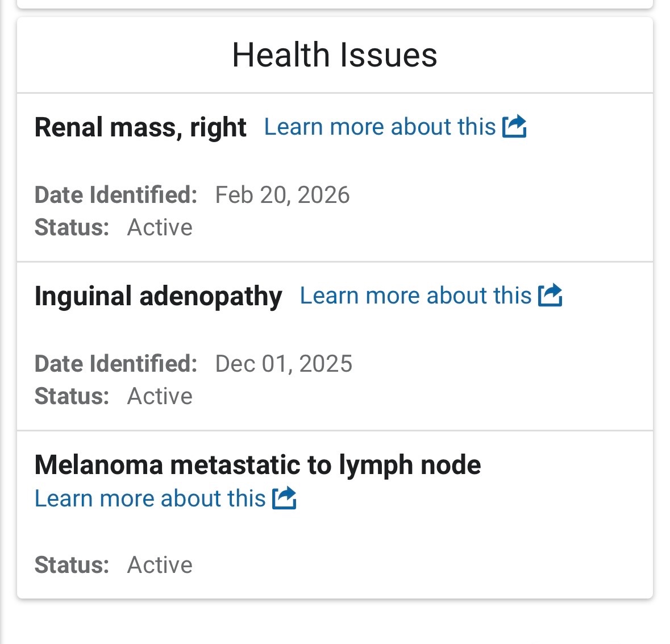The width and height of the screenshot is (670, 644).
Task: Select 'Melanoma metastatic to lymph node' title
Action: pos(257,465)
